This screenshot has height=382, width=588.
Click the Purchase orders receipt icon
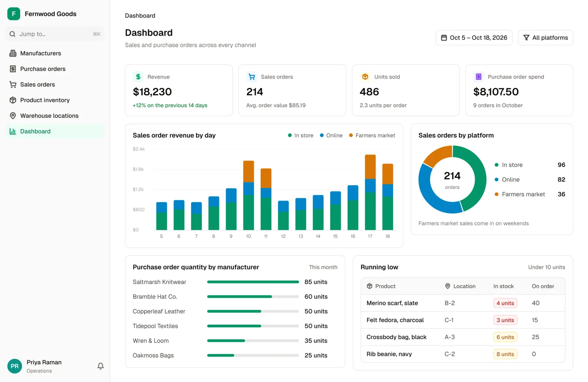pyautogui.click(x=13, y=69)
